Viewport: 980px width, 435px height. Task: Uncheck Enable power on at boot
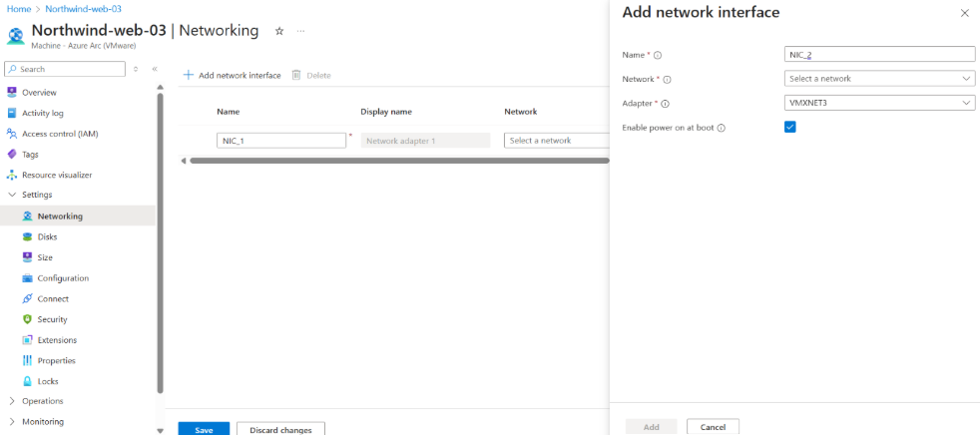point(790,127)
